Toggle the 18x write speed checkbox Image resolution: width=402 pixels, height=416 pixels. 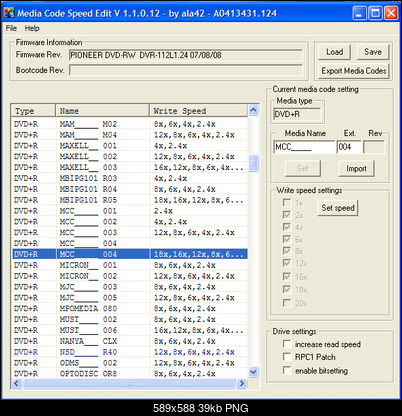click(x=286, y=290)
